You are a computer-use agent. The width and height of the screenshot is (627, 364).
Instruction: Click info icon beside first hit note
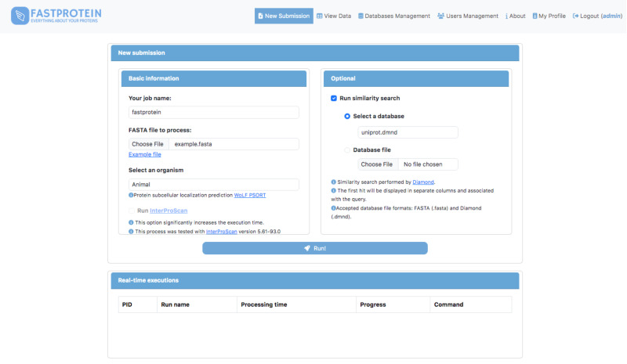click(x=334, y=191)
